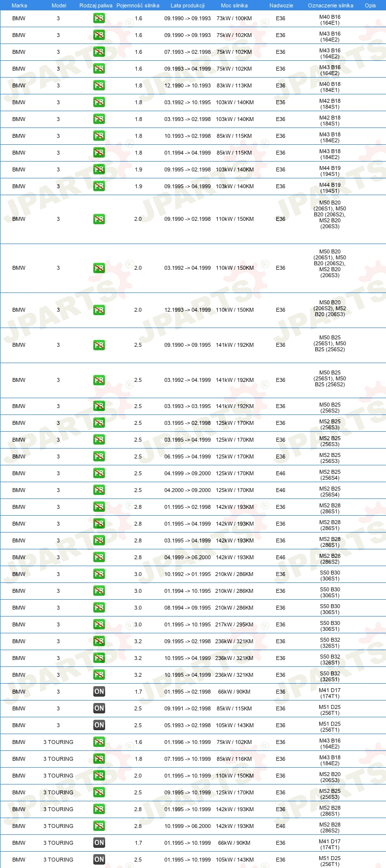Image resolution: width=386 pixels, height=868 pixels.
Task: Click the petrol icon in the 73kW / 100KM row
Action: [99, 18]
